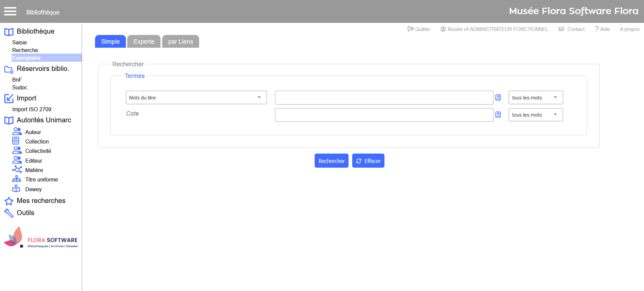Image resolution: width=644 pixels, height=291 pixels.
Task: Click the Contact envelope icon
Action: click(561, 29)
